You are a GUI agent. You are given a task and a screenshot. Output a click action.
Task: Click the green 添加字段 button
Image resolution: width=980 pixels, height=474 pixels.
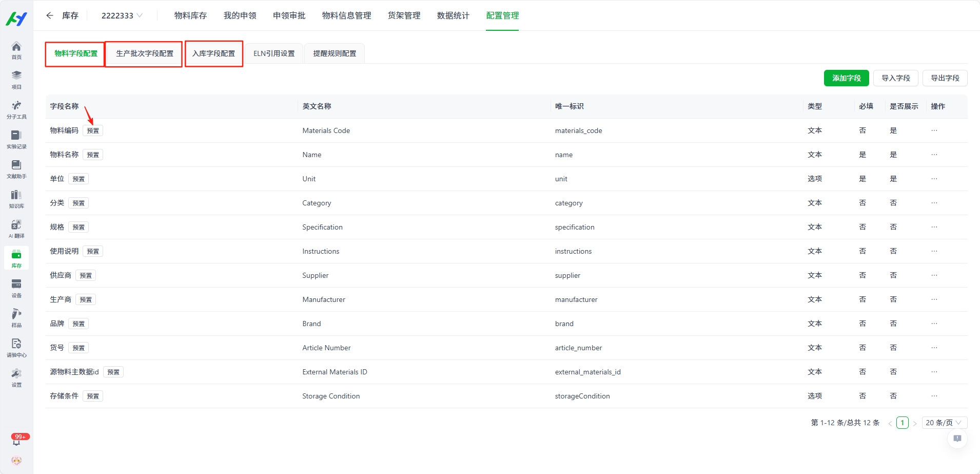pyautogui.click(x=846, y=78)
